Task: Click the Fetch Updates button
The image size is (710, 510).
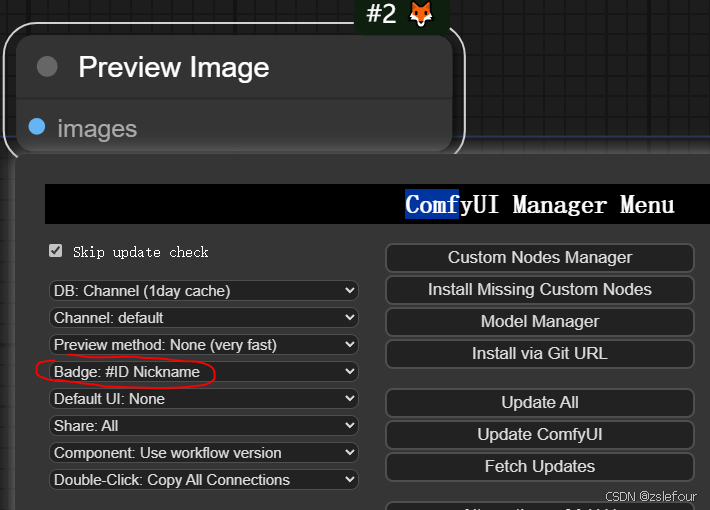Action: pos(540,467)
